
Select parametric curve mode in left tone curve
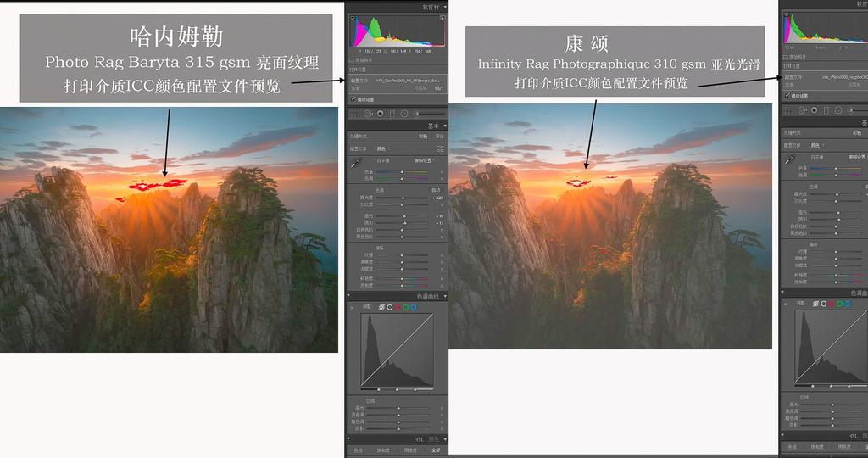pos(381,307)
